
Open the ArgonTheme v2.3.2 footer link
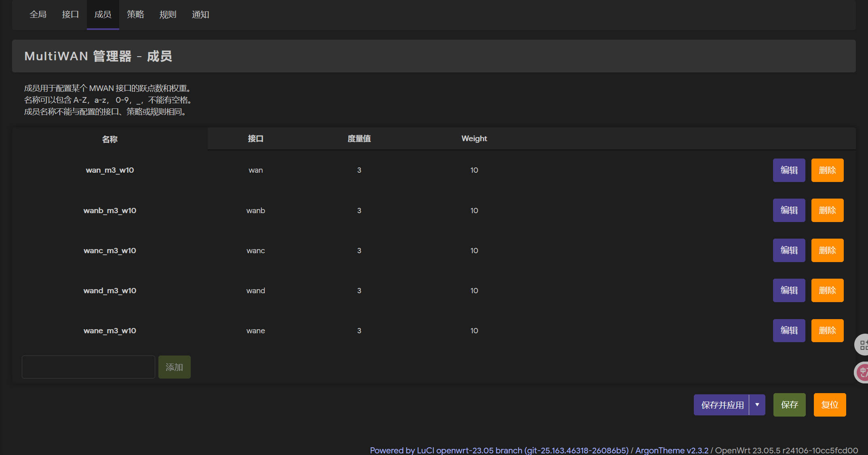(672, 450)
